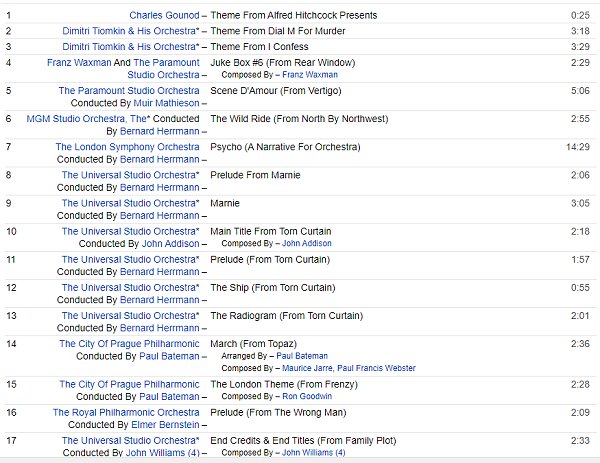Open Bernard Herrmann link on track 8
This screenshot has height=463, width=600.
tap(160, 187)
